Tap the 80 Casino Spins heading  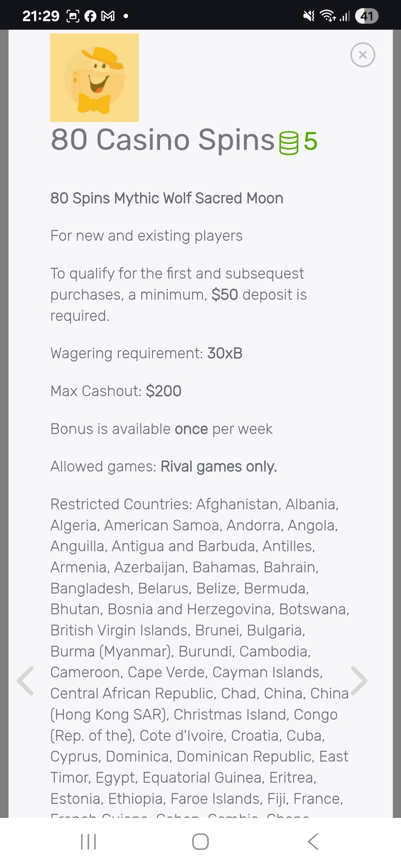(x=163, y=140)
